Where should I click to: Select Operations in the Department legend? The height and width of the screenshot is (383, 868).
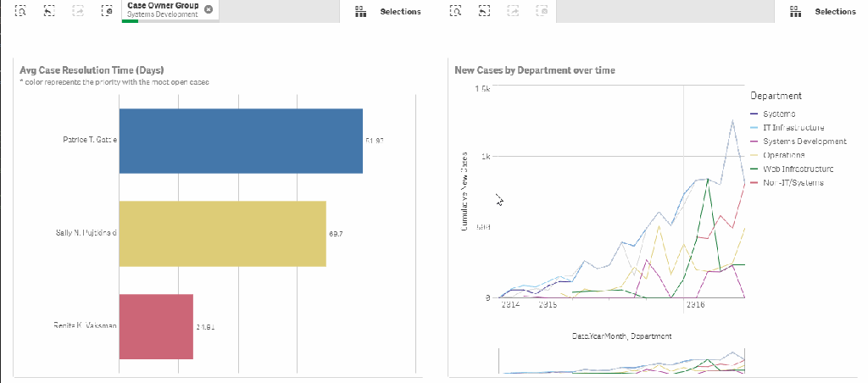[x=783, y=155]
